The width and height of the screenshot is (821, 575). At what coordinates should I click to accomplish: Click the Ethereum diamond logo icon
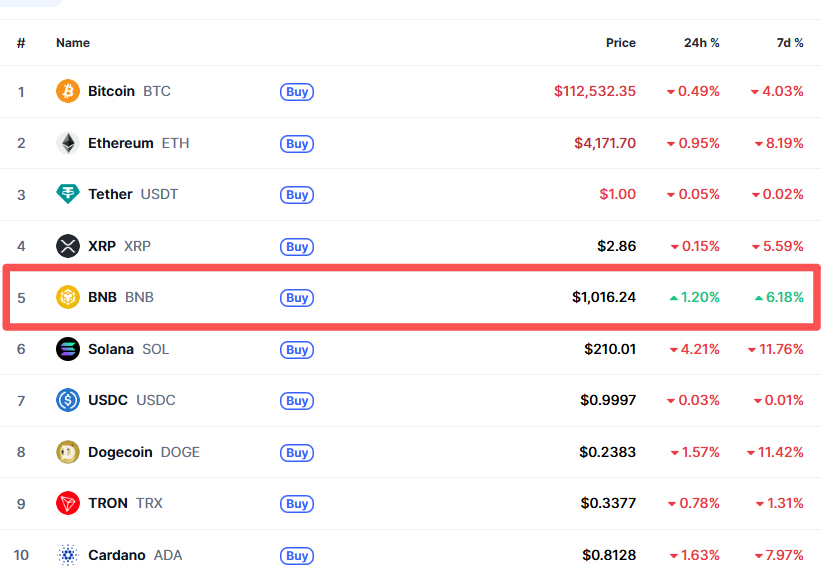(68, 143)
